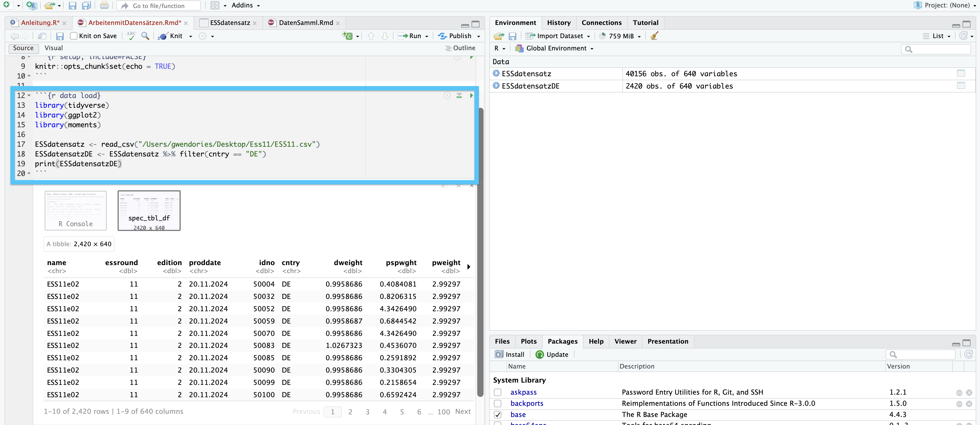Click the spell check ABC icon
Image resolution: width=980 pixels, height=425 pixels.
tap(131, 36)
